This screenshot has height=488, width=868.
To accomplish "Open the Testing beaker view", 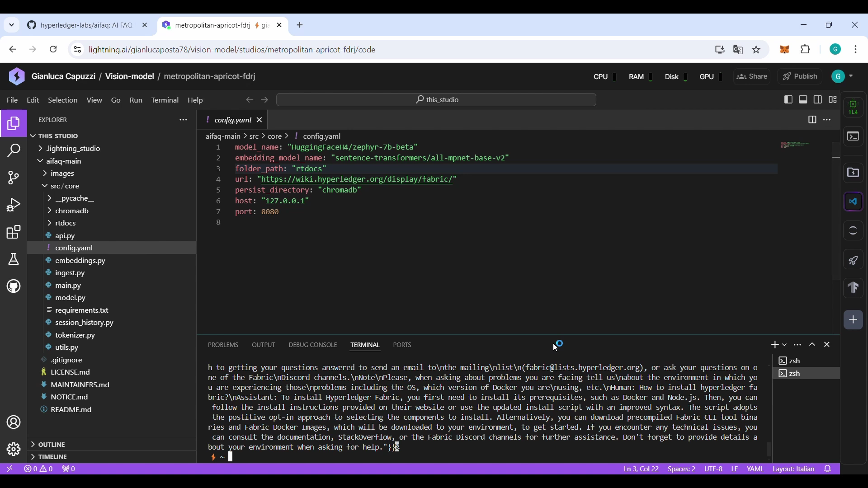I will tap(14, 259).
